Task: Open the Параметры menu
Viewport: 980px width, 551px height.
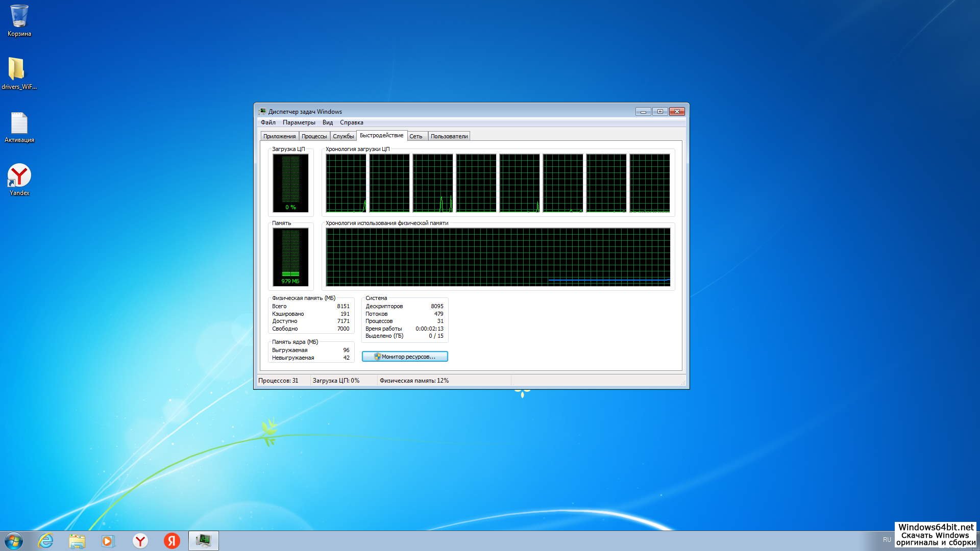Action: point(299,122)
